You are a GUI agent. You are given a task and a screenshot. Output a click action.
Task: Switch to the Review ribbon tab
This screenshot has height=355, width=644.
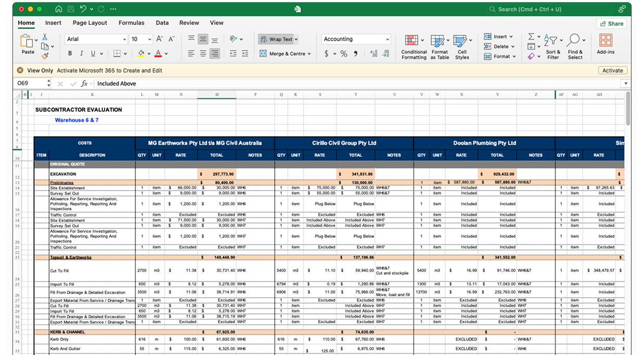pos(189,22)
